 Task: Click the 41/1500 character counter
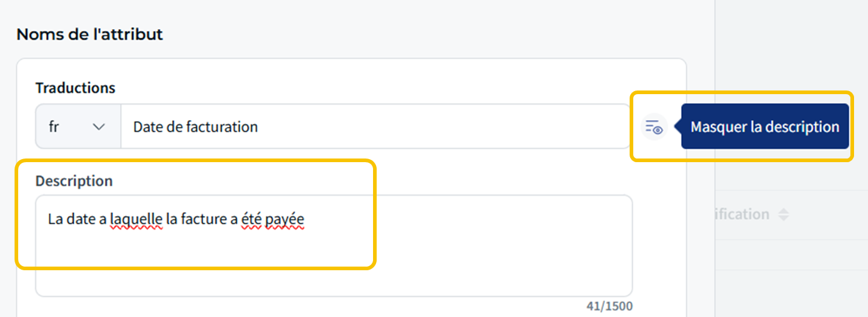click(609, 306)
